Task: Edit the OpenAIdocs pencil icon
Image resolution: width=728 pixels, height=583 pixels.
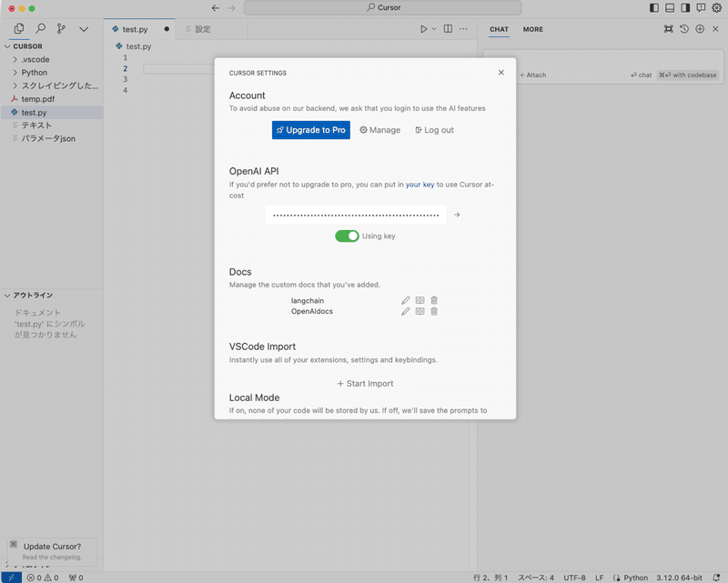Action: point(405,311)
